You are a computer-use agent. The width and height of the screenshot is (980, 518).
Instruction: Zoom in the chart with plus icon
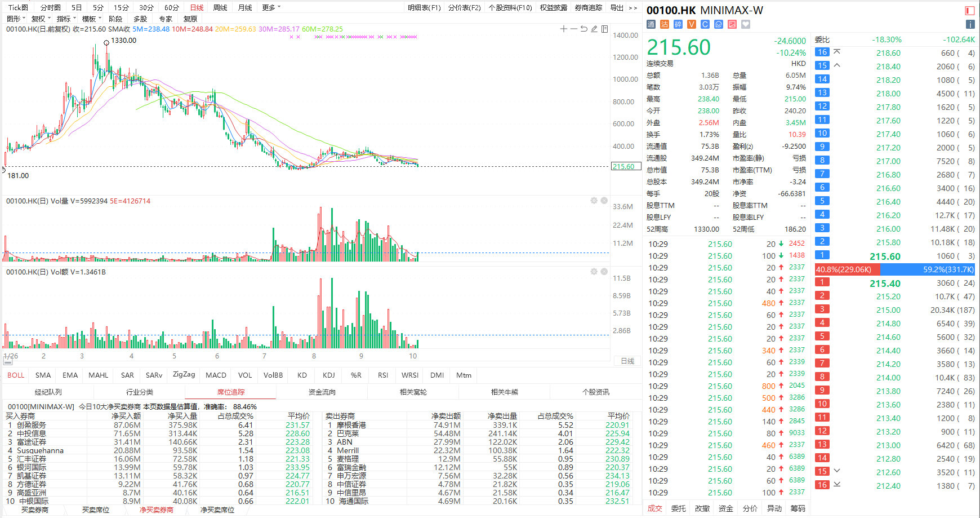564,29
